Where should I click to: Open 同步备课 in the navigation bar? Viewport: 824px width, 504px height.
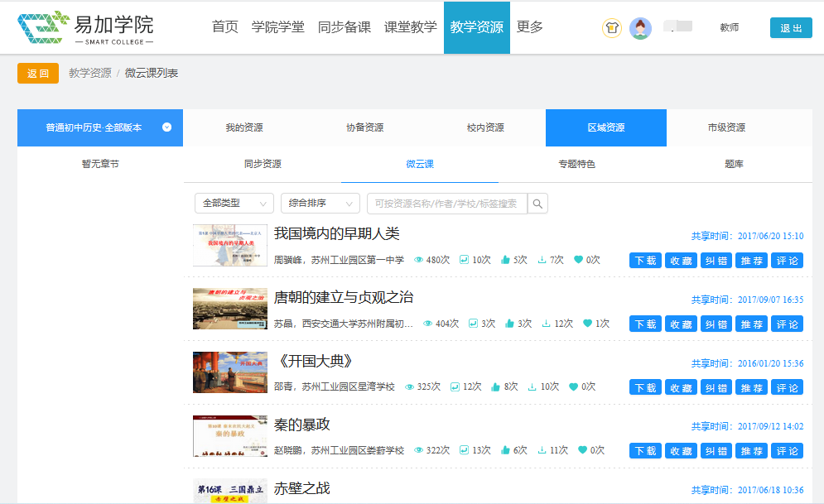point(345,26)
